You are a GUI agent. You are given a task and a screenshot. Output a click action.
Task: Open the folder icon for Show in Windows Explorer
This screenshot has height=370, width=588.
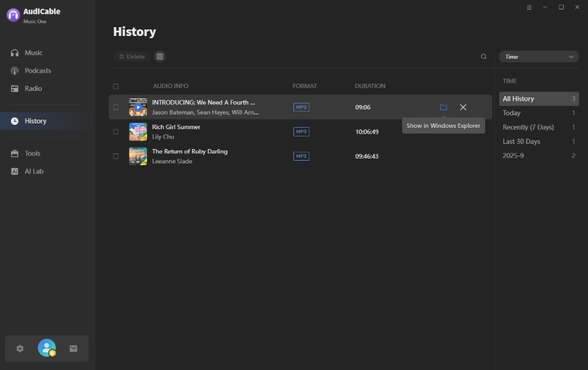click(x=443, y=107)
